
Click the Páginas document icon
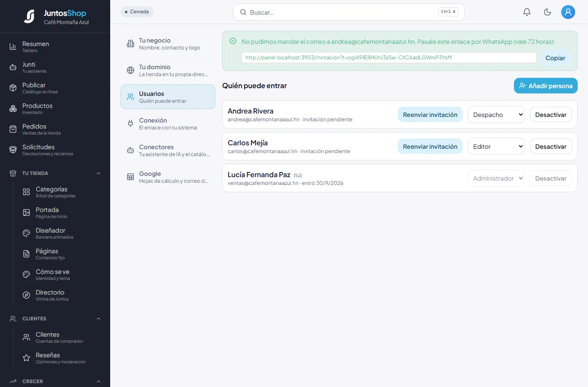[x=26, y=254]
